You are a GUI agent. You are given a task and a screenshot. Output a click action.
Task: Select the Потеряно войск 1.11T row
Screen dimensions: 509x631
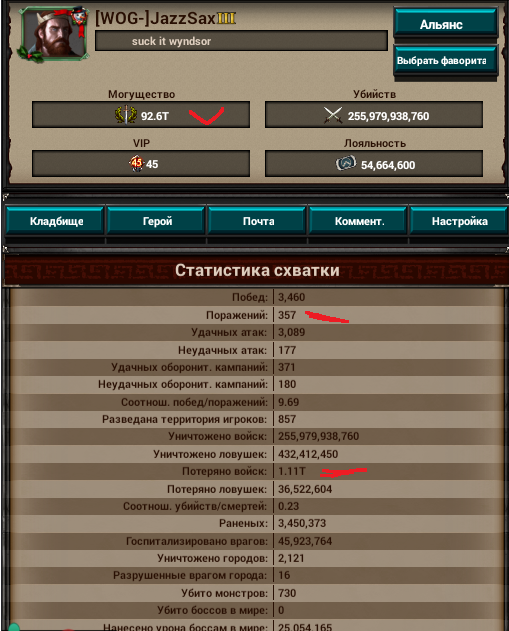pos(256,471)
